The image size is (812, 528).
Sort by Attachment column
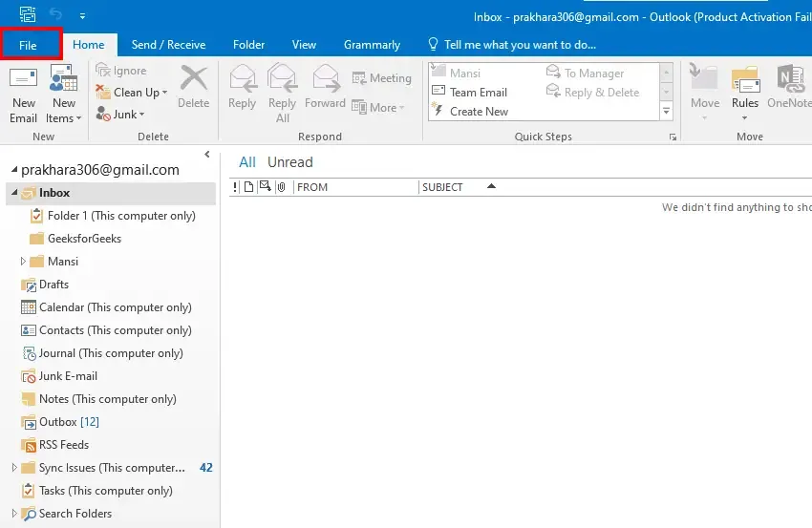[281, 187]
